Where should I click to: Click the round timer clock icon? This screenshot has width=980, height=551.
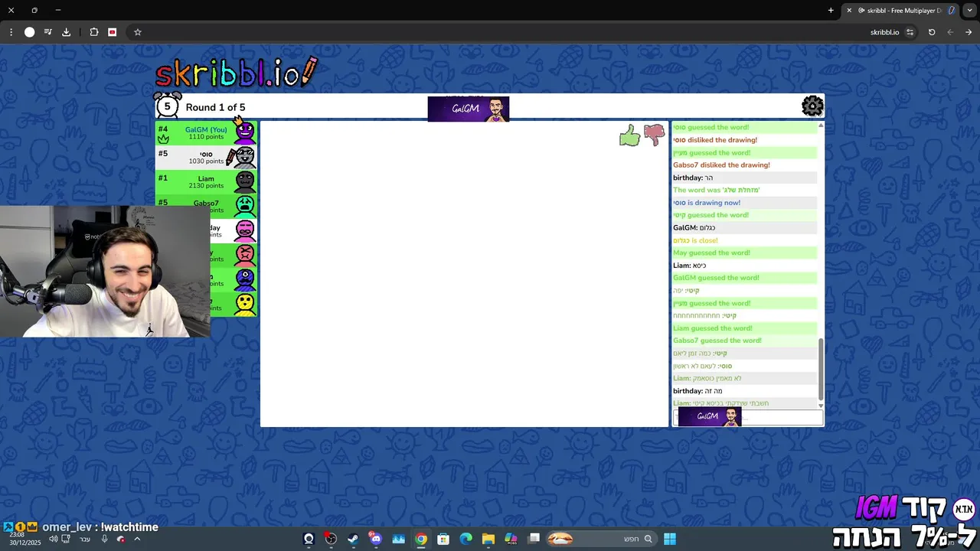pos(167,106)
